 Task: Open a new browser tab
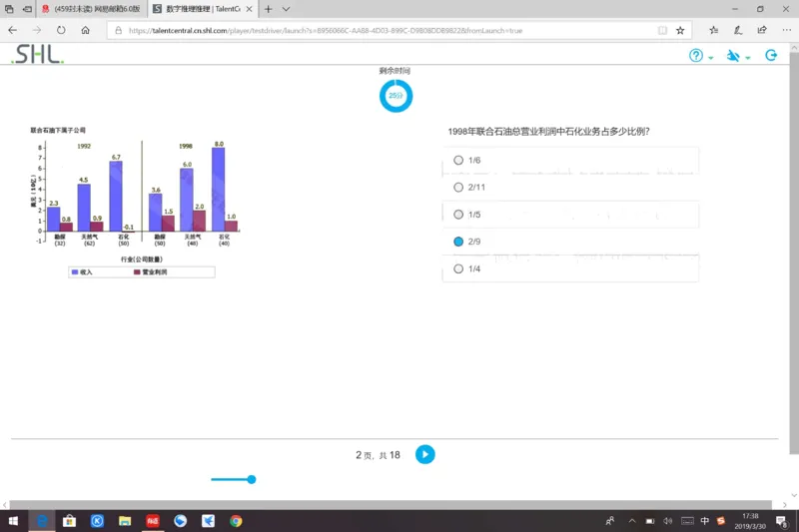coord(268,9)
